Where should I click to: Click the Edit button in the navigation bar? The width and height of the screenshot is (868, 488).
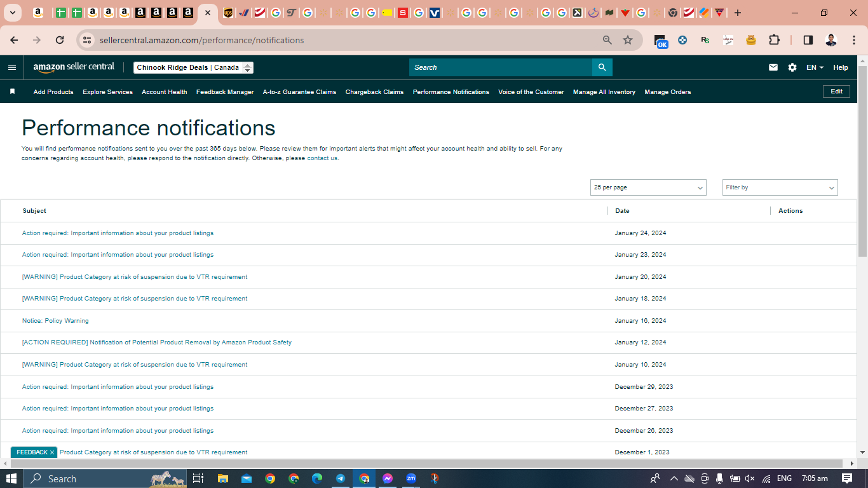pos(836,91)
